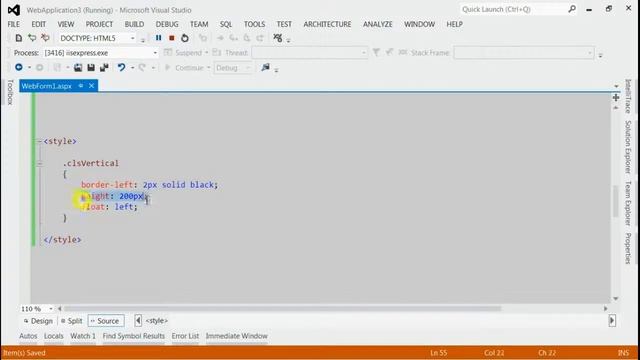Click the second green arrow HTML toolbar icon
The image size is (640, 360).
[32, 38]
